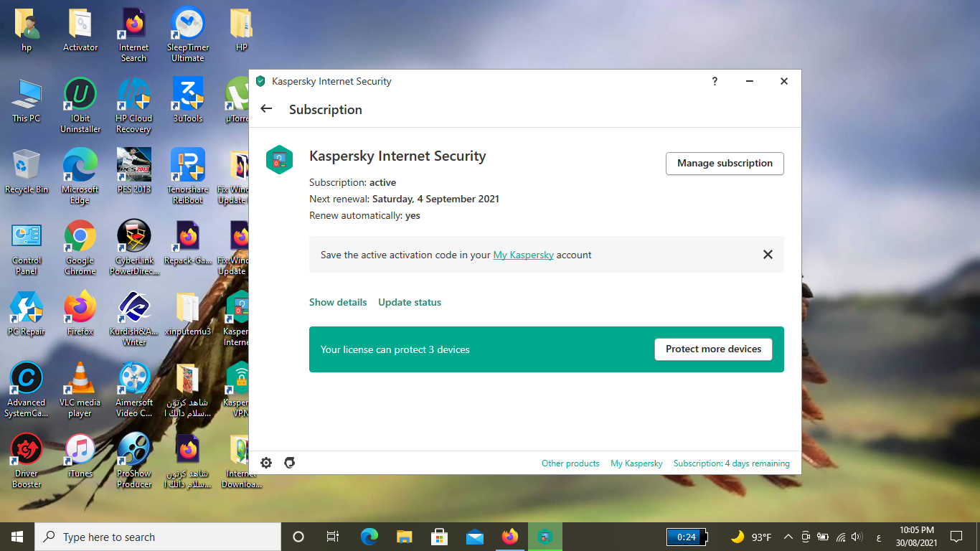Image resolution: width=980 pixels, height=551 pixels.
Task: Open Firefox from the taskbar
Action: coord(510,537)
